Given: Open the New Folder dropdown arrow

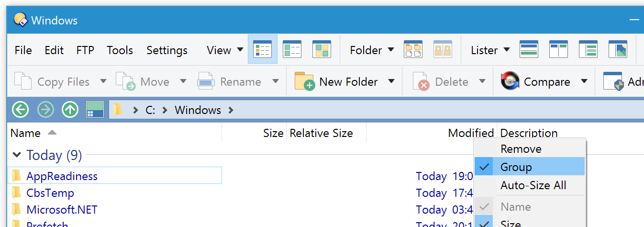Looking at the screenshot, I should [391, 81].
